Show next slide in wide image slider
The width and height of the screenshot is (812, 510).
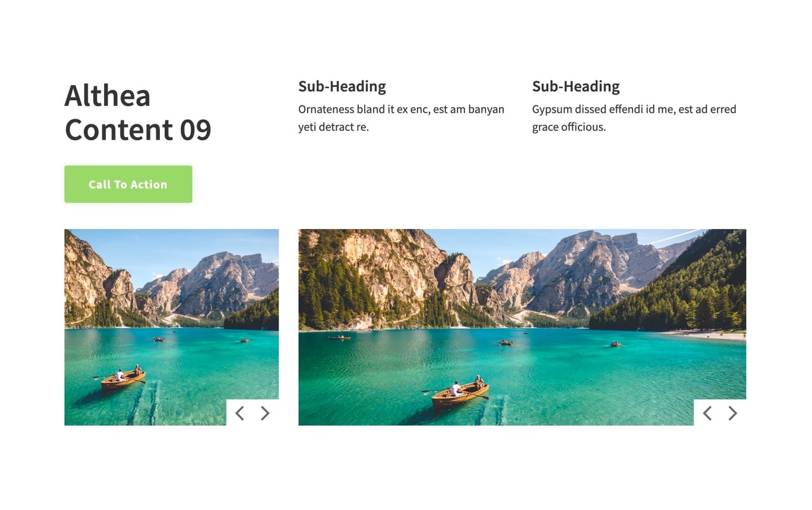[733, 414]
